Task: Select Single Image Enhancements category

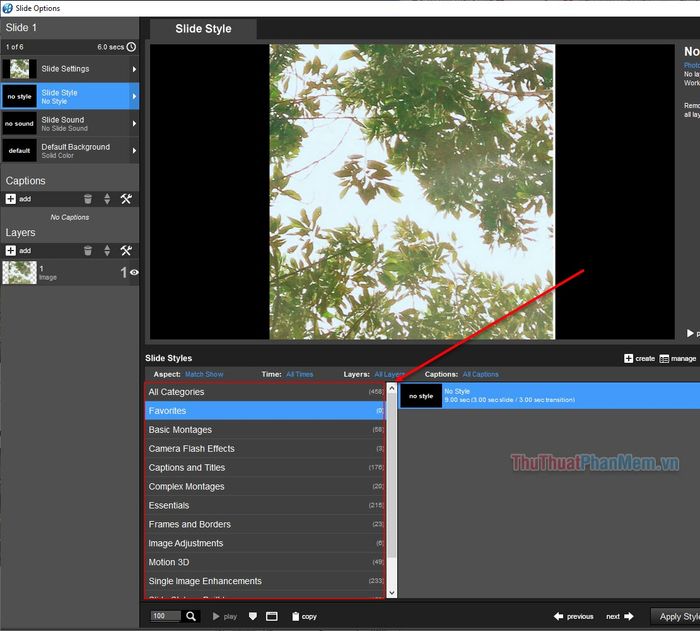Action: tap(265, 581)
